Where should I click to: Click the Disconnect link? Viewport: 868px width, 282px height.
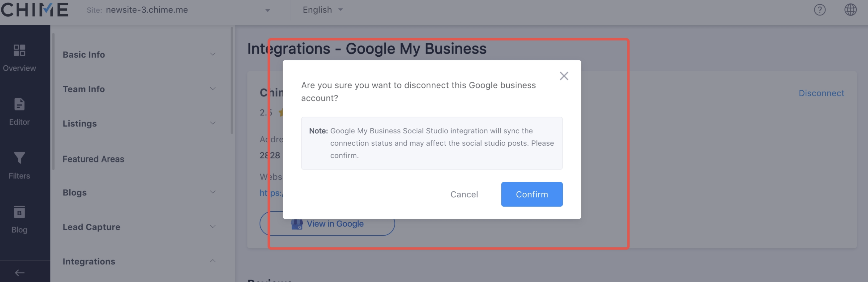[x=821, y=93]
